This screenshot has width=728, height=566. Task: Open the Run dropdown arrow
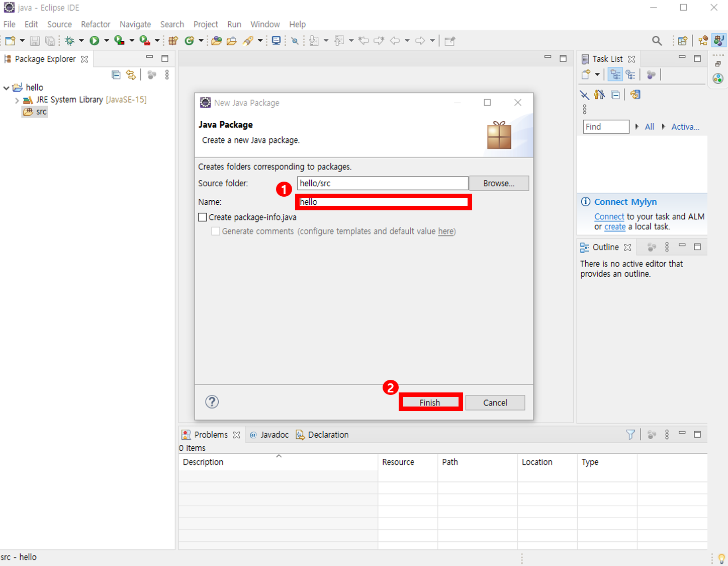tap(107, 41)
